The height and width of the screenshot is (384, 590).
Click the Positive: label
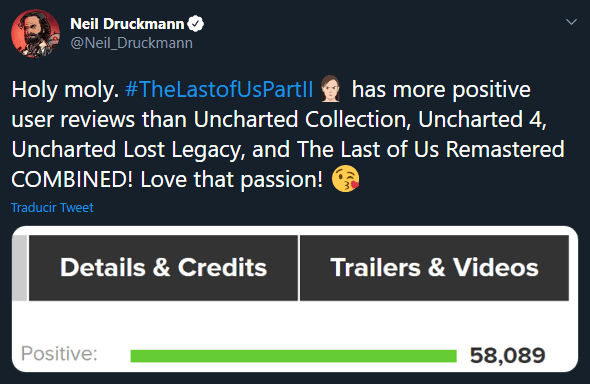59,354
